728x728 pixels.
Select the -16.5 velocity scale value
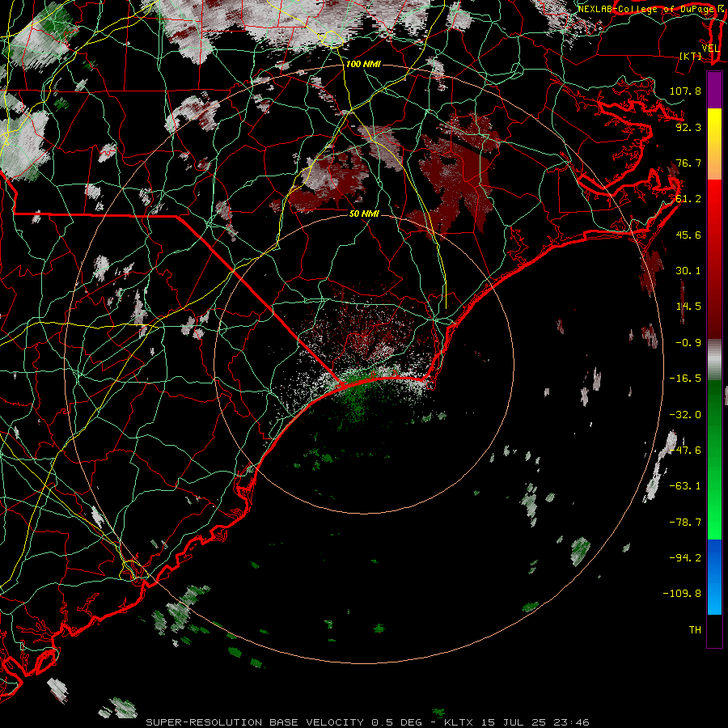coord(685,379)
